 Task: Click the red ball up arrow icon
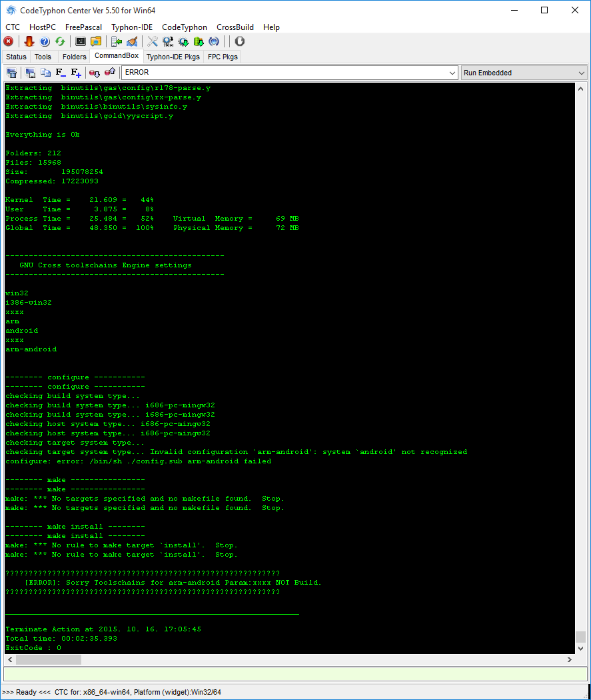pyautogui.click(x=110, y=72)
